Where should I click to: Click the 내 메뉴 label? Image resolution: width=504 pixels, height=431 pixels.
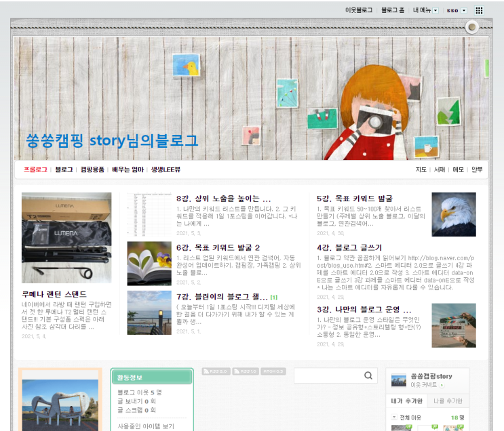point(421,10)
